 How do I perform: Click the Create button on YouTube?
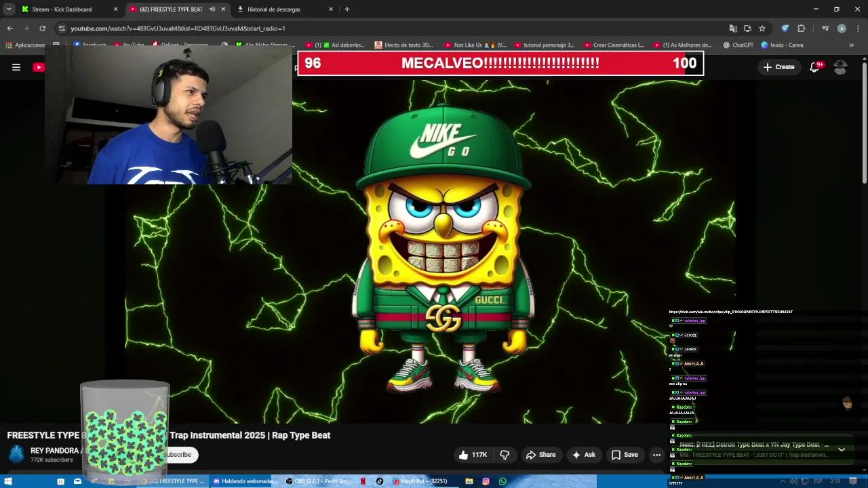(x=778, y=67)
